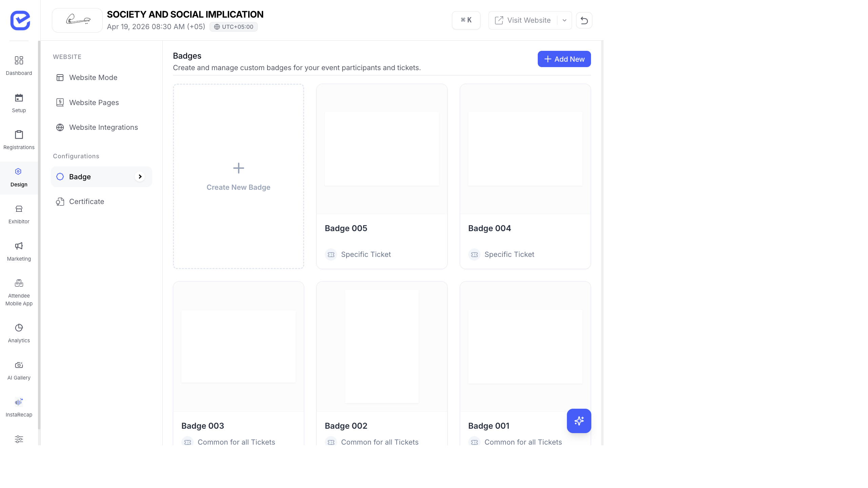Select Certificate configuration item
Image resolution: width=868 pixels, height=488 pixels.
tap(86, 202)
